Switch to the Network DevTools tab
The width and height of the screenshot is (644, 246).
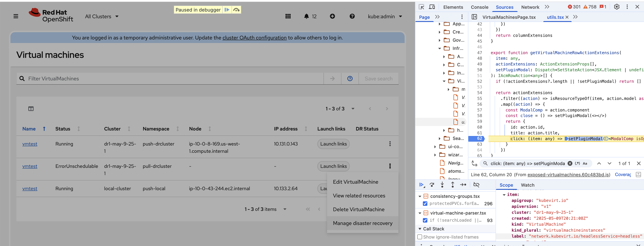click(x=530, y=7)
